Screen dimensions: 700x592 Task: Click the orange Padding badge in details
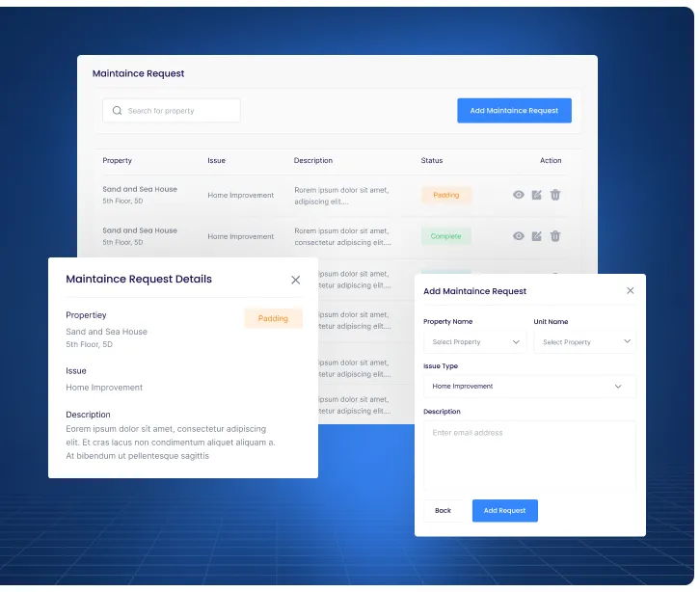click(273, 318)
